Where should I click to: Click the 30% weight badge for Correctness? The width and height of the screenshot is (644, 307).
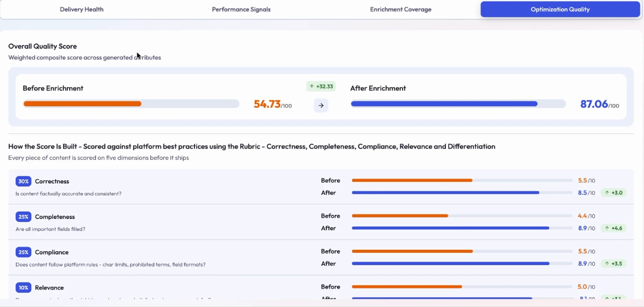coord(23,181)
